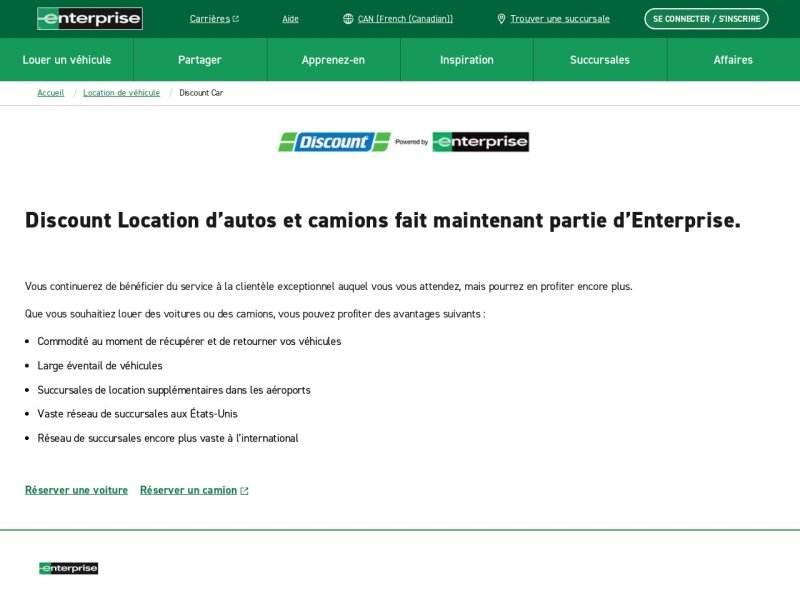This screenshot has width=800, height=600.
Task: Click the main Discount Location heading
Action: [x=383, y=220]
